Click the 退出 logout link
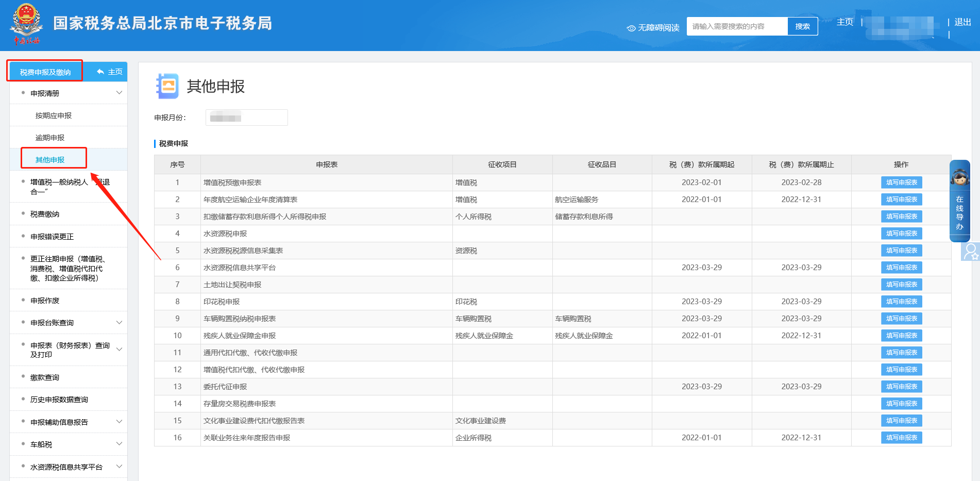The width and height of the screenshot is (980, 481). pyautogui.click(x=963, y=23)
